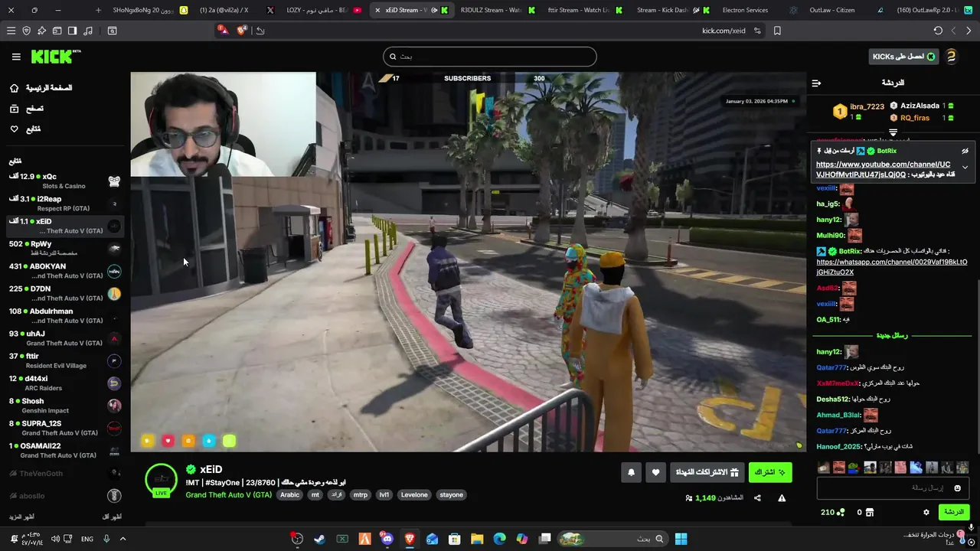Screen dimensions: 980x551
Task: Open the Shosh channel in sidebar
Action: tap(64, 406)
